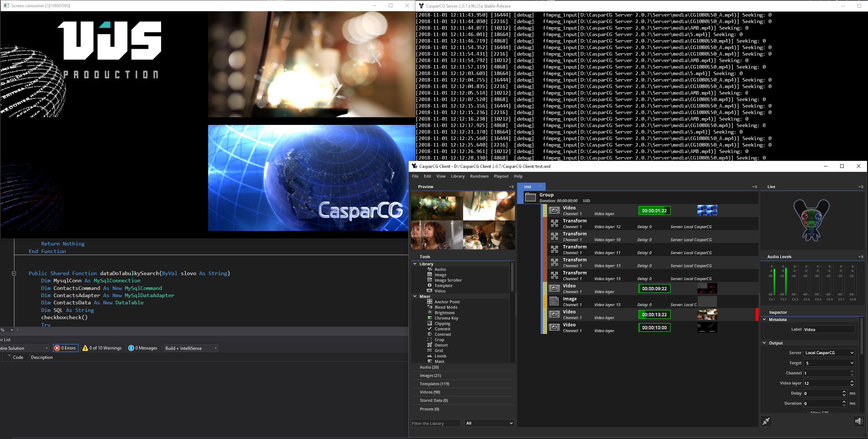
Task: Select the Brightness mixer tool
Action: point(444,313)
